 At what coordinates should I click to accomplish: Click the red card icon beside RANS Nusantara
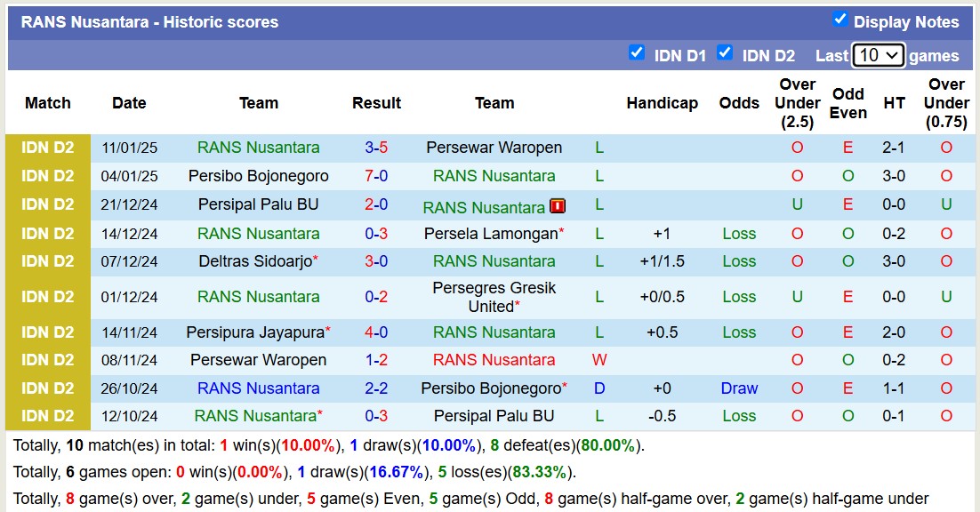click(x=558, y=206)
